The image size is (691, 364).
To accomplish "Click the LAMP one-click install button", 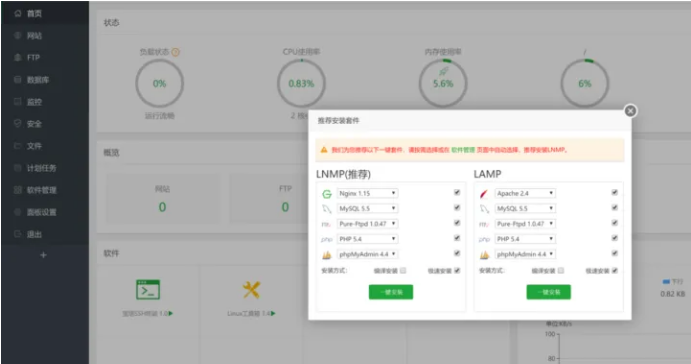I will coord(549,292).
